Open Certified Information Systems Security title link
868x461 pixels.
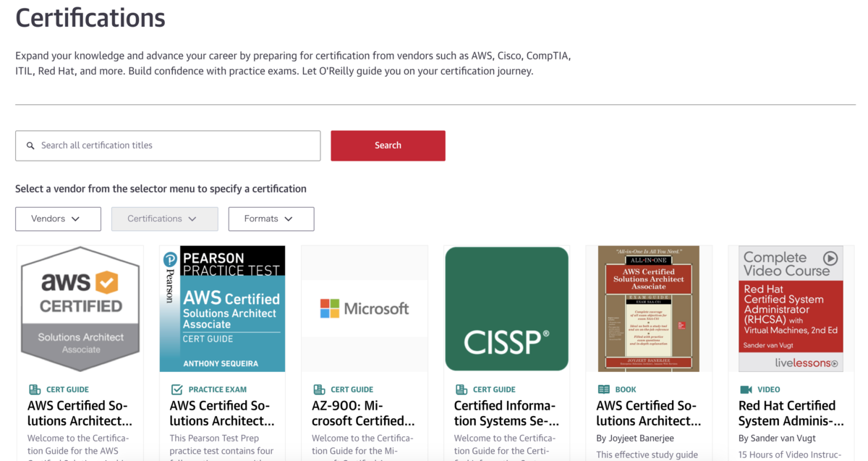click(x=506, y=413)
